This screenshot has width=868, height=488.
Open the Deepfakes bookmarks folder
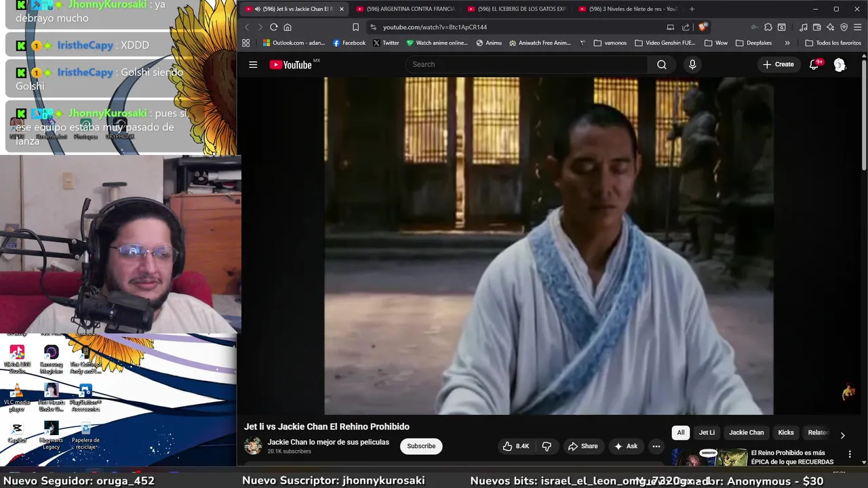(753, 43)
